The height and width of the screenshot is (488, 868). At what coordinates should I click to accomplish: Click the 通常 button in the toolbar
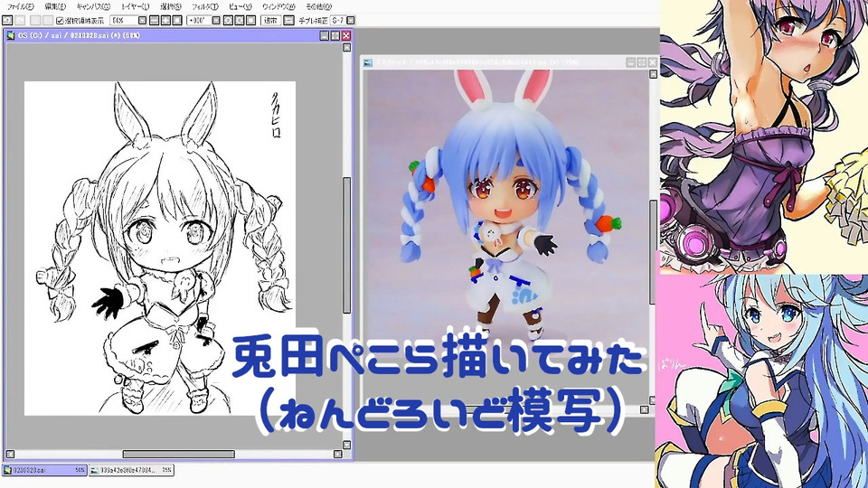coord(270,21)
